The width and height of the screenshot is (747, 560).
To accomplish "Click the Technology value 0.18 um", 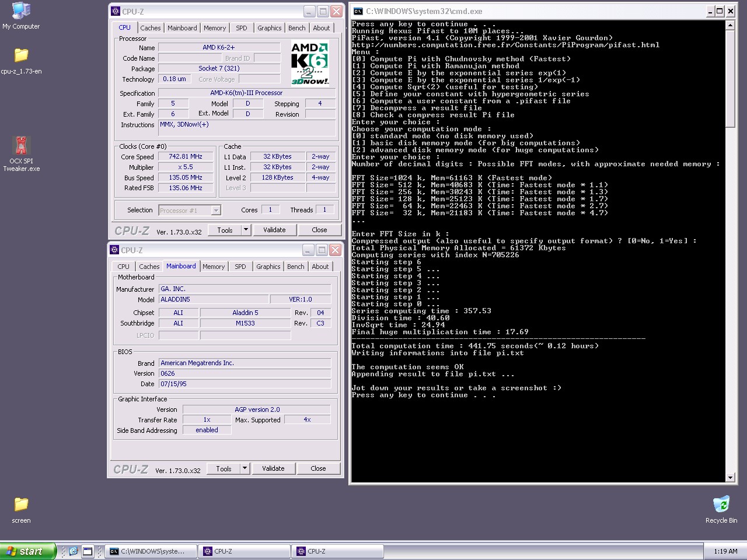I will click(174, 79).
